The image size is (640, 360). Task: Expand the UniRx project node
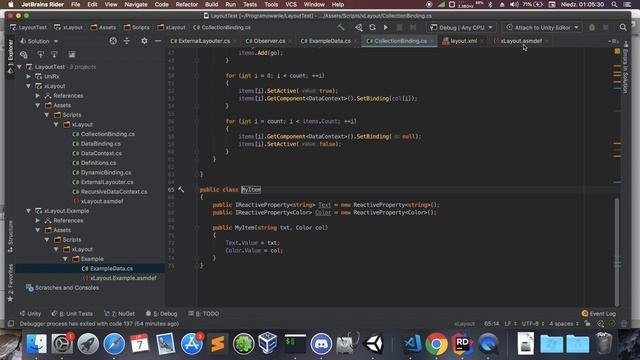(x=29, y=76)
